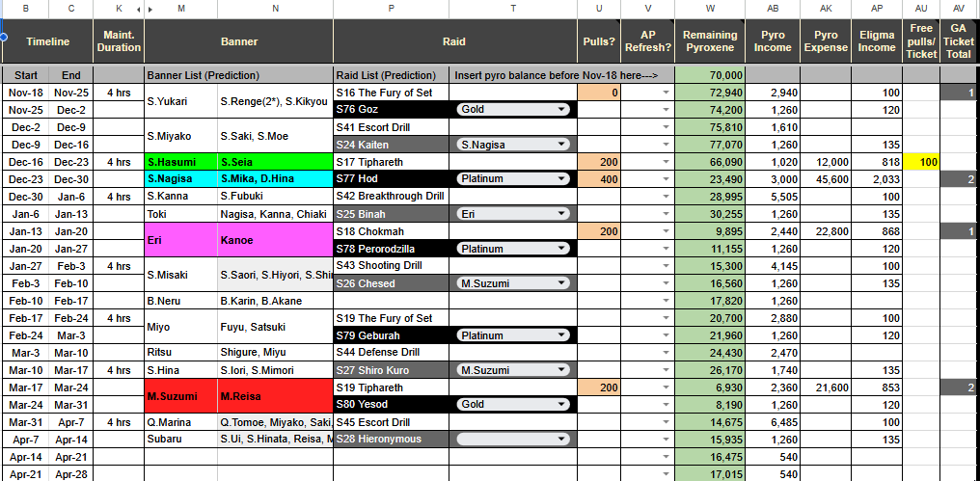Select column AV header
The height and width of the screenshot is (481, 980).
(960, 9)
